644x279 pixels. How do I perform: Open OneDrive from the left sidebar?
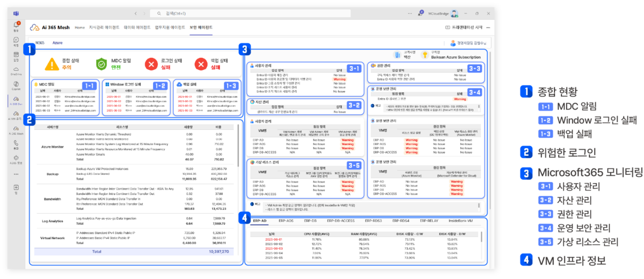click(16, 70)
